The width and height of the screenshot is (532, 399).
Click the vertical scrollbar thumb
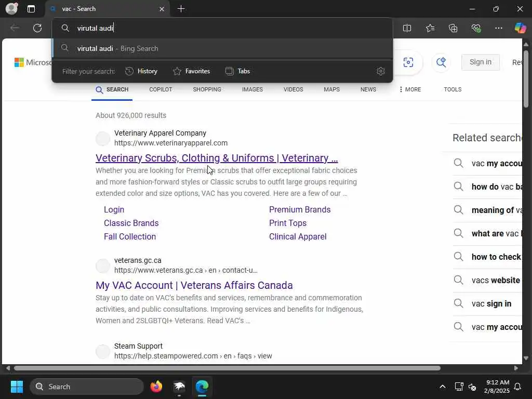click(x=526, y=79)
